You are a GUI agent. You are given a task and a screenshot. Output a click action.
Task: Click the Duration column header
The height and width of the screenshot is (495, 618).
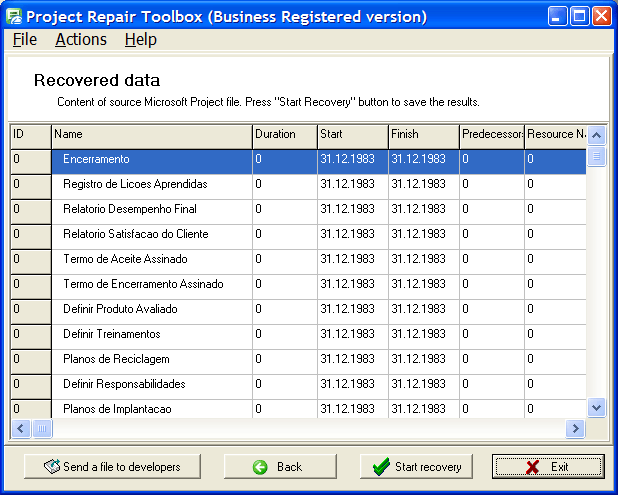click(285, 137)
